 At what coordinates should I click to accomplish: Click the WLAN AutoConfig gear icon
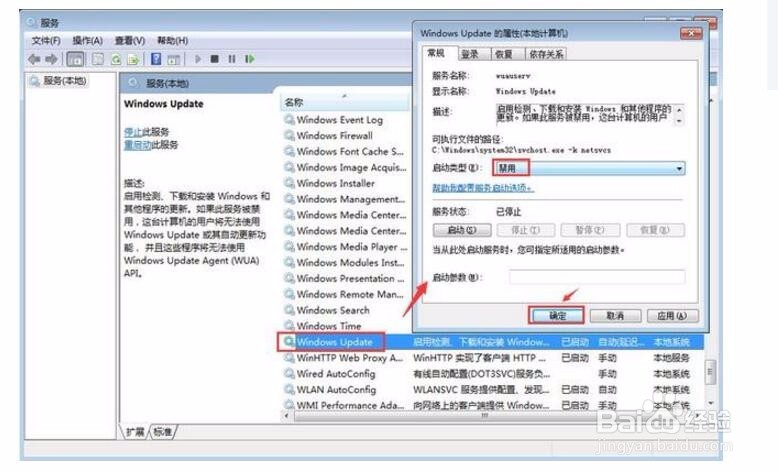pos(289,390)
